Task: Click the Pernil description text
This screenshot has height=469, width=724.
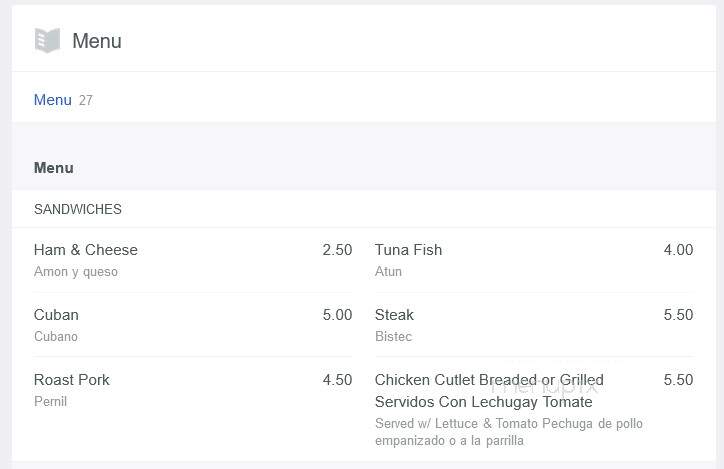Action: [x=50, y=401]
